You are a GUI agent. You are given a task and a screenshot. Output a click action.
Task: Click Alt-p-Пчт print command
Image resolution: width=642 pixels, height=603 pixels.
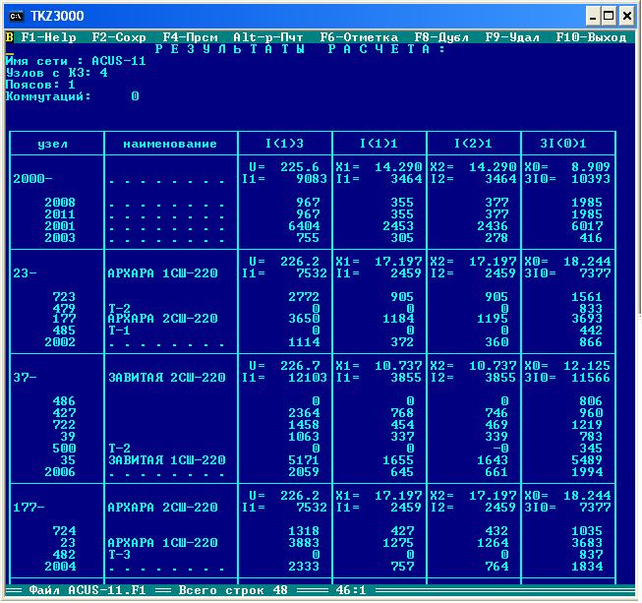(268, 38)
